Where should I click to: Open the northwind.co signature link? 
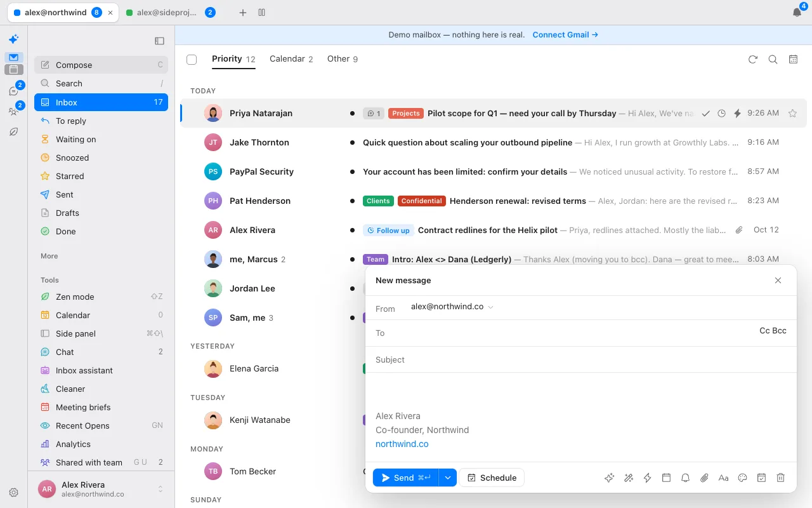pos(402,444)
